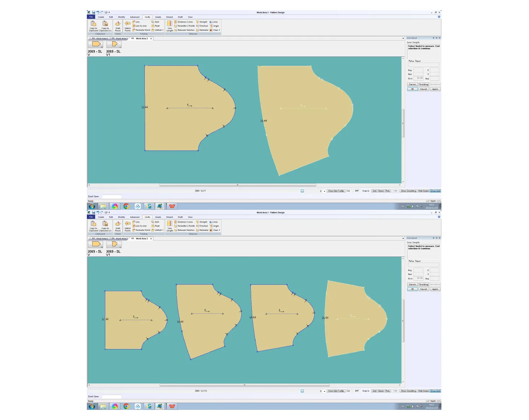This screenshot has width=529, height=420.
Task: Choose Line to Line folding in lower window
Action: click(140, 226)
